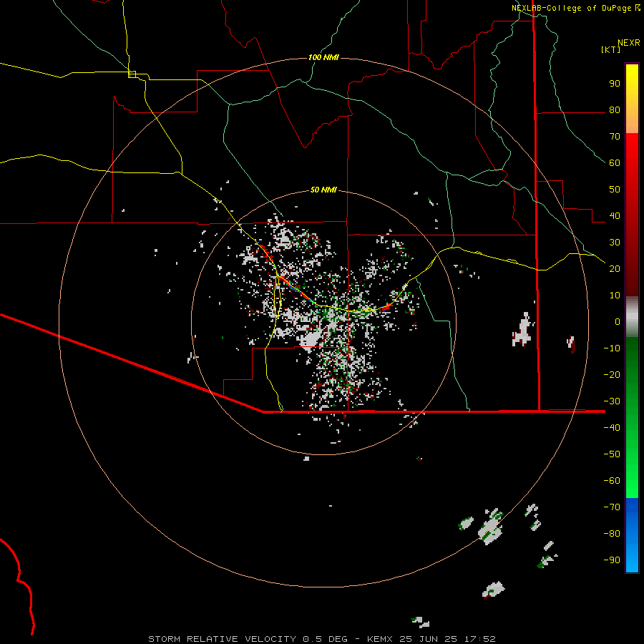Viewport: 644px width, 644px height.
Task: Click the -70 value on the velocity scale
Action: coord(612,507)
